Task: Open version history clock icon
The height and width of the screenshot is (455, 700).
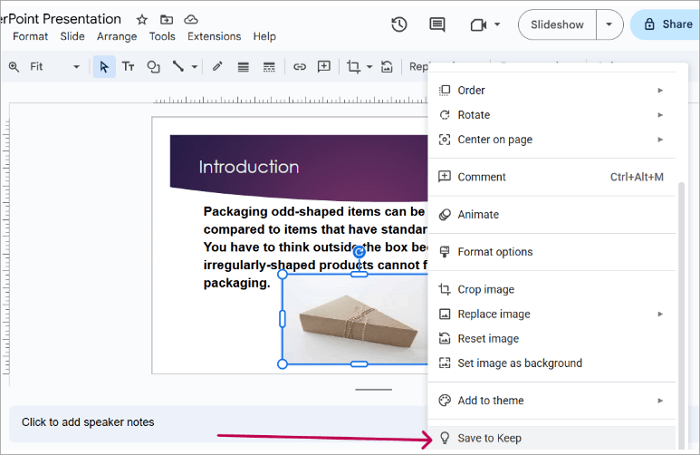Action: click(399, 24)
